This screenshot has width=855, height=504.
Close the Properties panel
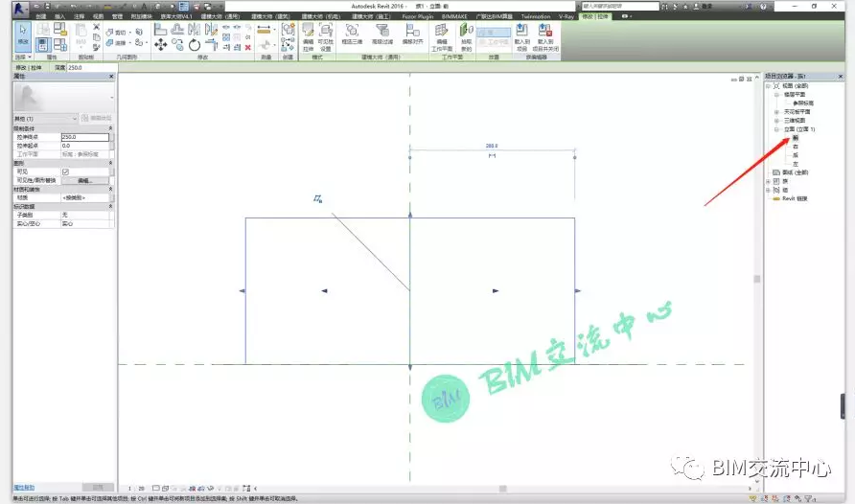[111, 77]
